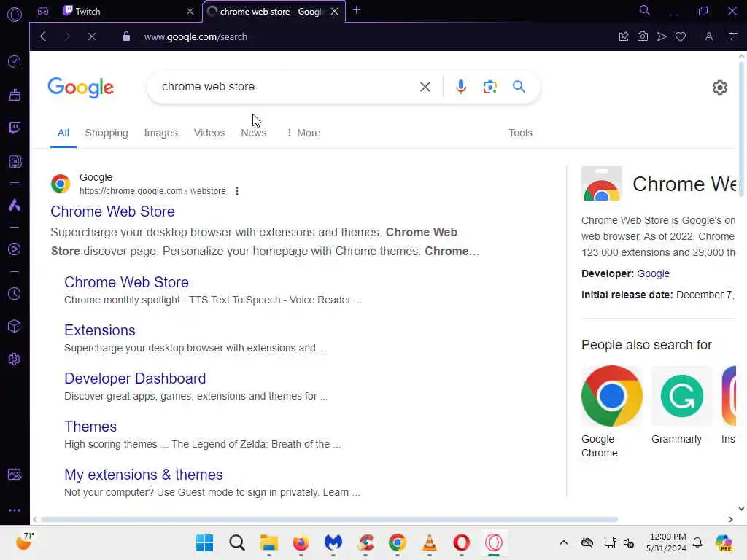Screen dimensions: 747x560
Task: Select the Videos results tab
Action: pyautogui.click(x=209, y=133)
